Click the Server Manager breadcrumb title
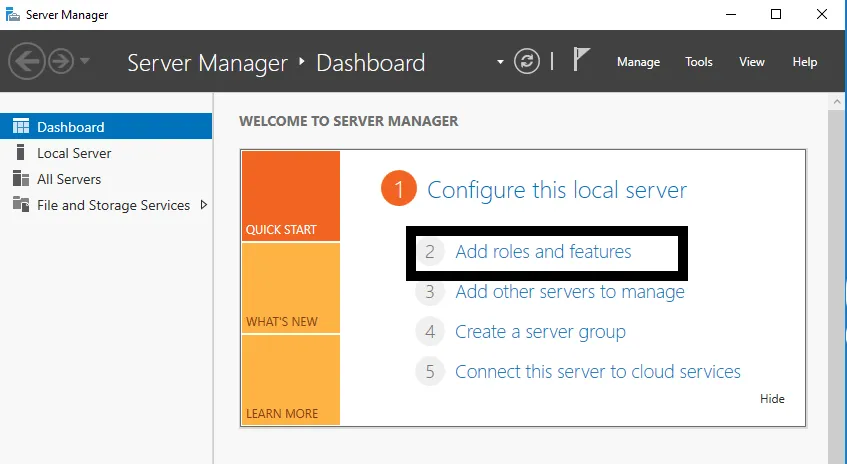Image resolution: width=847 pixels, height=464 pixels. point(207,63)
